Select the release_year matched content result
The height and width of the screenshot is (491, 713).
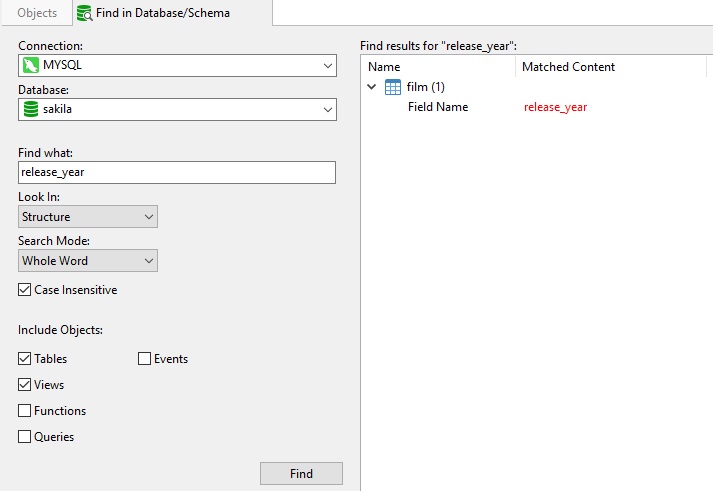(x=555, y=107)
